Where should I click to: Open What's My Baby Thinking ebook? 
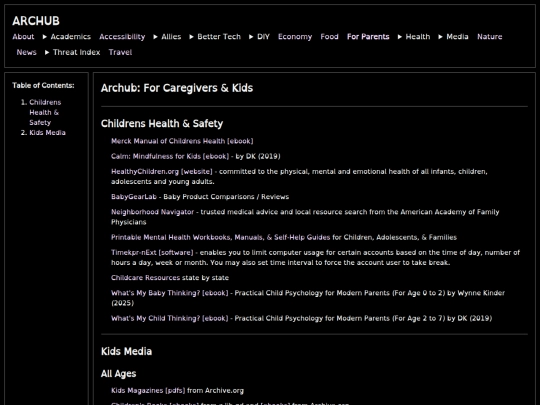coord(169,293)
